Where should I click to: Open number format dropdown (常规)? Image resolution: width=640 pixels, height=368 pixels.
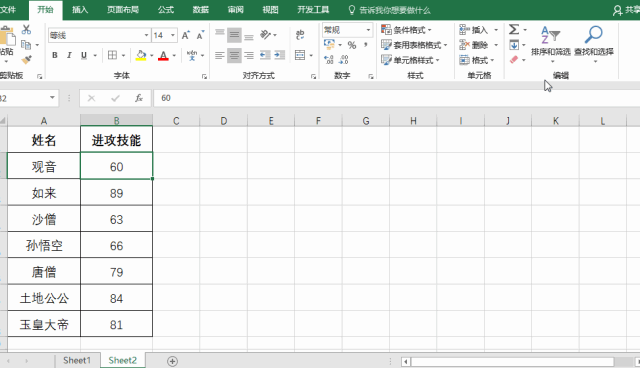[368, 30]
